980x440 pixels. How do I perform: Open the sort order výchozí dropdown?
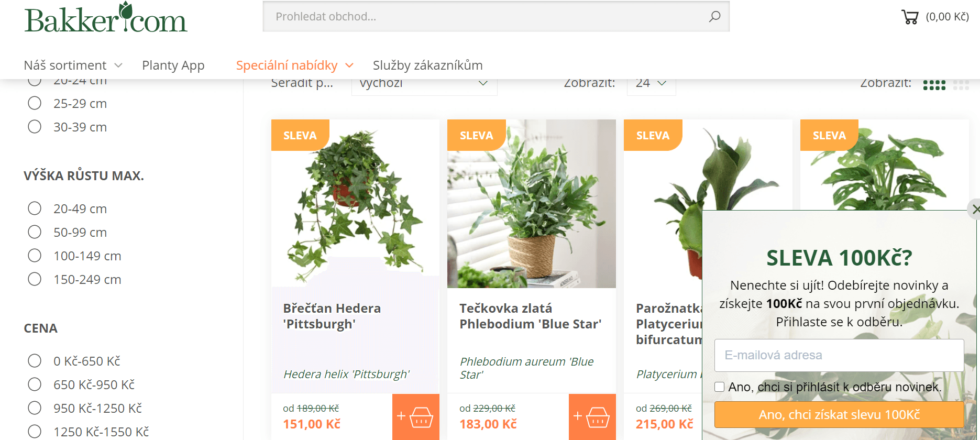pyautogui.click(x=424, y=84)
